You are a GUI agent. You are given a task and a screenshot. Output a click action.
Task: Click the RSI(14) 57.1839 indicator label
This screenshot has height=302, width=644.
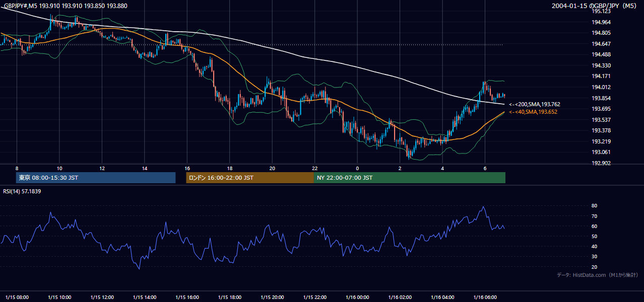(x=22, y=191)
